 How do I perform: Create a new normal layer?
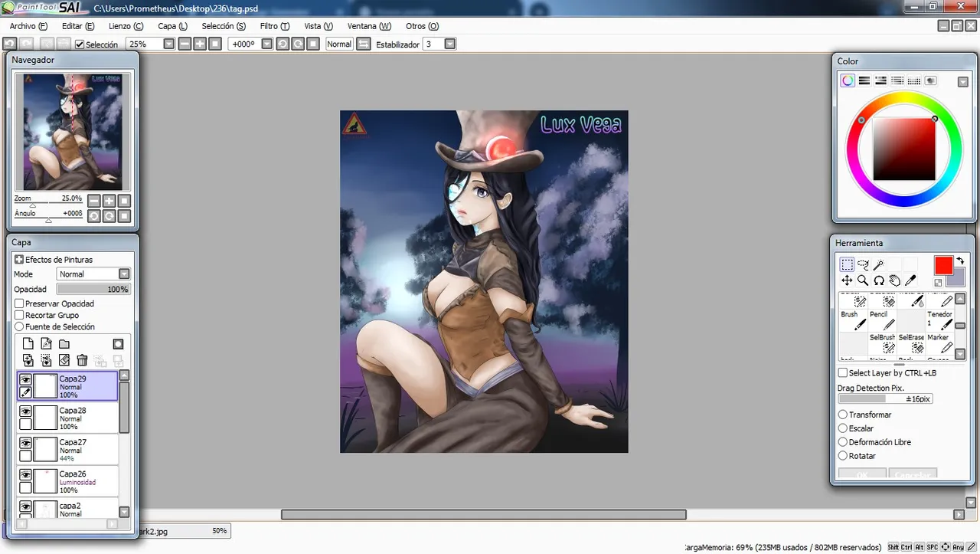point(28,344)
